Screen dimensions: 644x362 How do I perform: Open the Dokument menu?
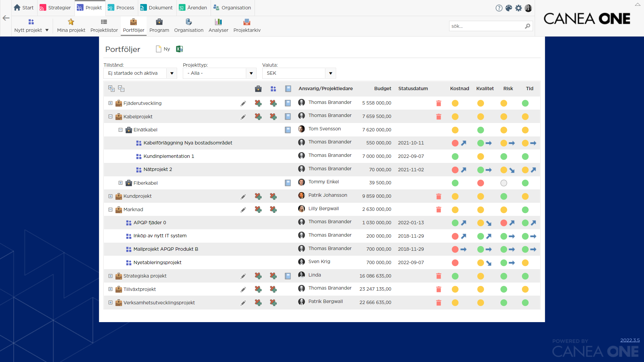point(156,8)
